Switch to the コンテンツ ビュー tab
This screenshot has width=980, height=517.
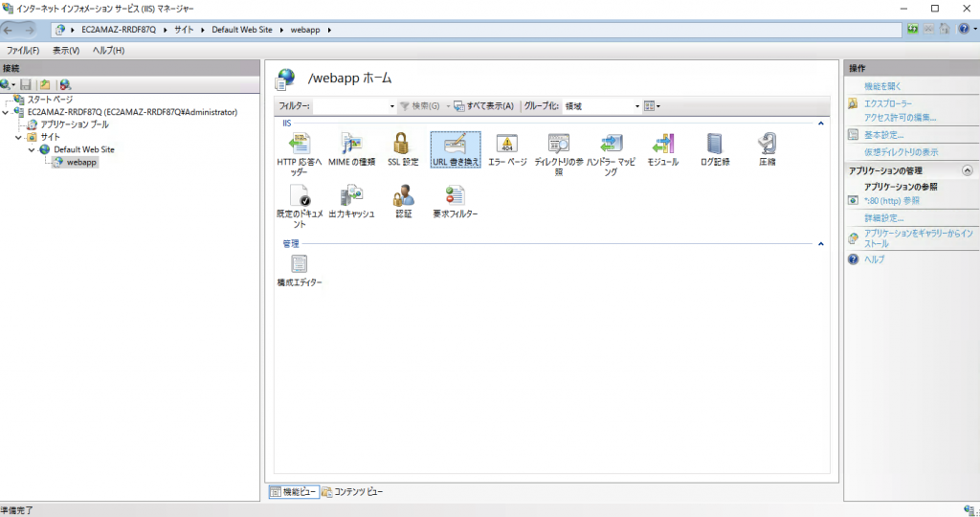click(x=352, y=491)
